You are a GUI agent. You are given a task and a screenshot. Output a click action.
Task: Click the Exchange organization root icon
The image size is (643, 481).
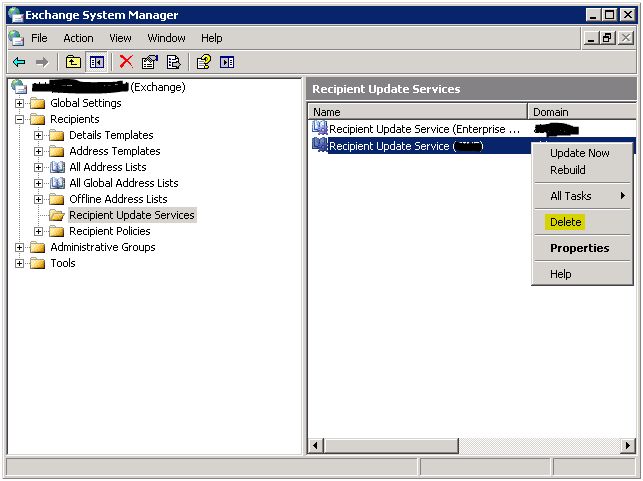19,87
